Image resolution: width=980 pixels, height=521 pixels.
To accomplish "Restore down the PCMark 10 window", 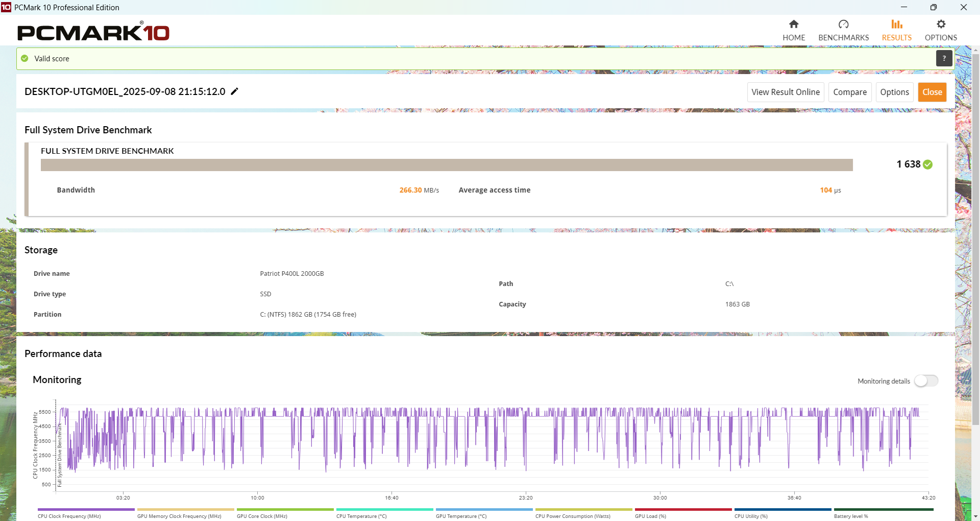I will point(934,7).
